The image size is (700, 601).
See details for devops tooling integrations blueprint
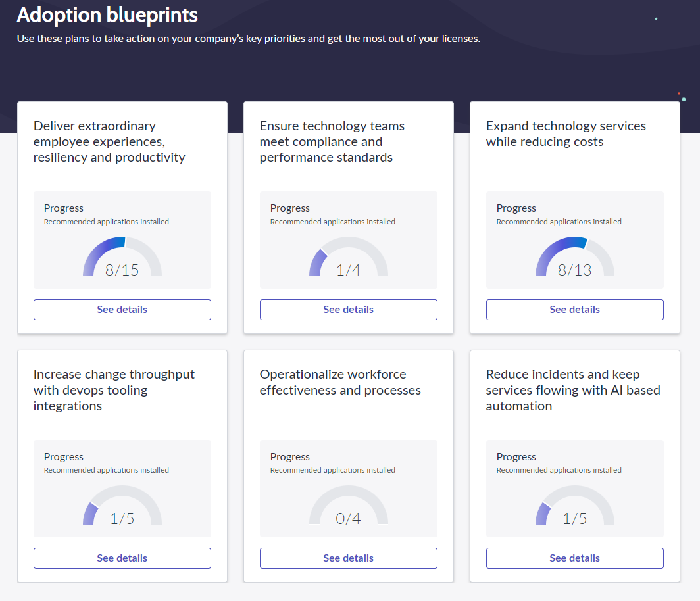(x=122, y=558)
